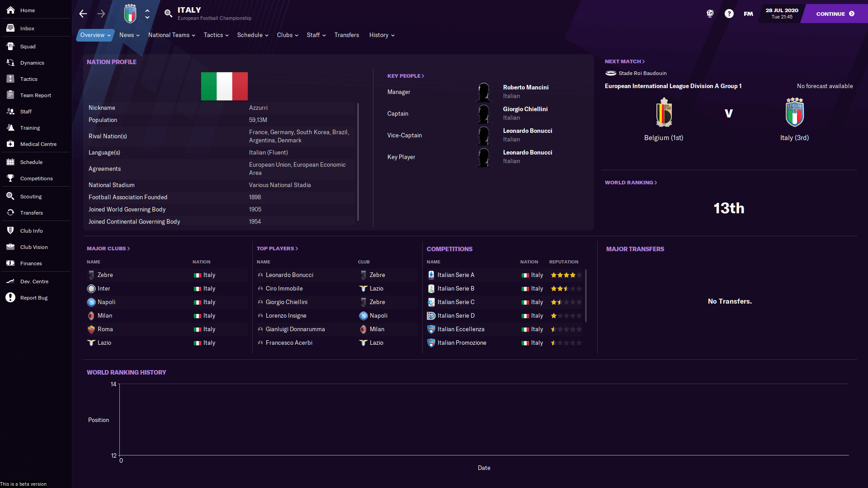Open the Major Clubs link
Screen dimensions: 868x488
tap(108, 249)
